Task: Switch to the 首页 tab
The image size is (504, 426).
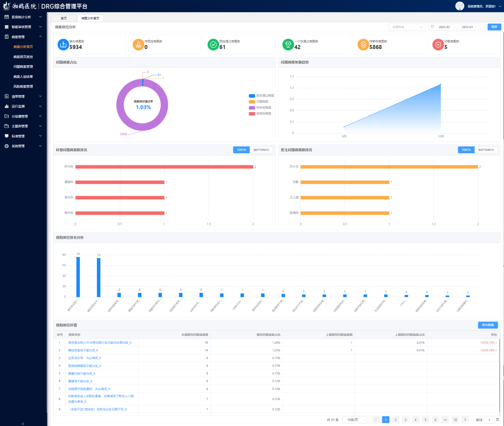Action: [64, 18]
